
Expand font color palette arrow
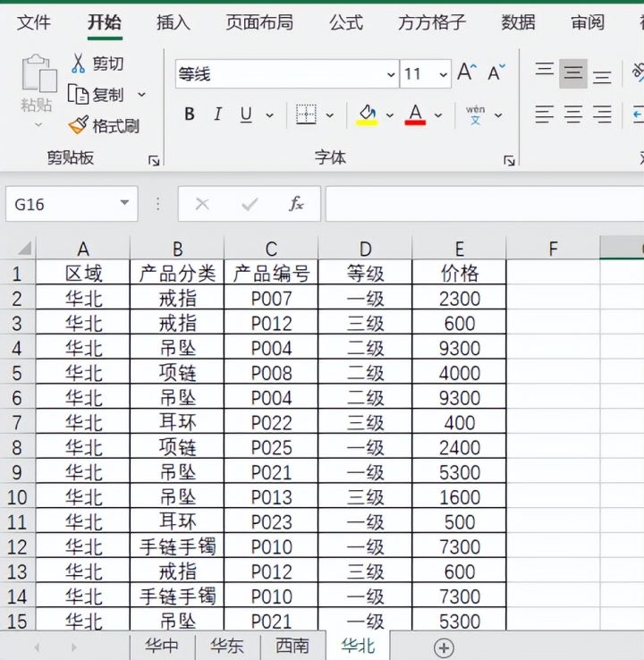click(x=438, y=114)
